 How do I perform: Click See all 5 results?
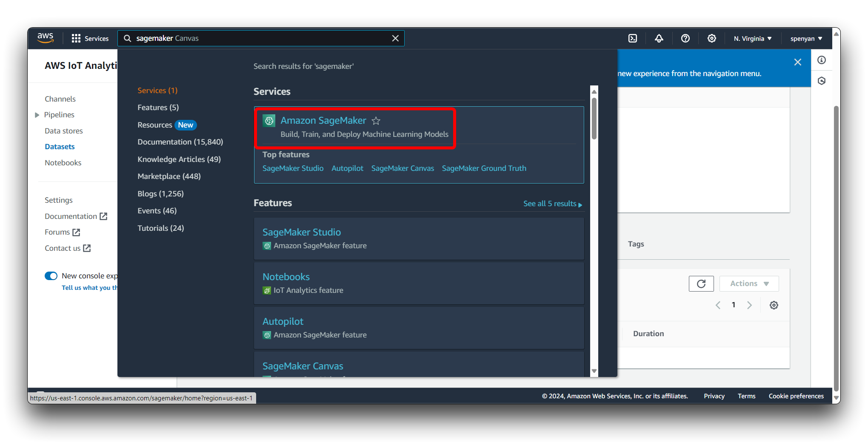click(552, 204)
